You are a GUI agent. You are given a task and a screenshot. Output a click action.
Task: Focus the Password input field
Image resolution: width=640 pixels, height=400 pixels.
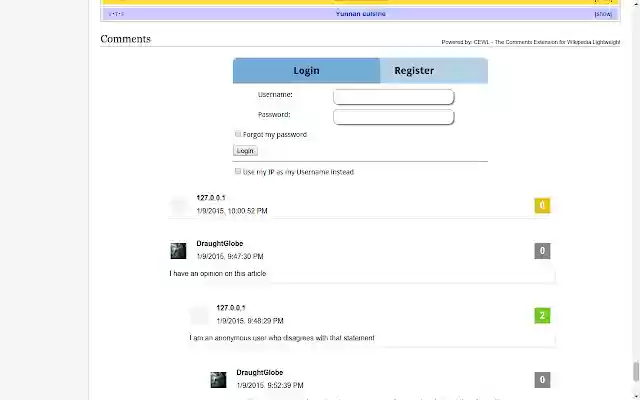pyautogui.click(x=393, y=117)
